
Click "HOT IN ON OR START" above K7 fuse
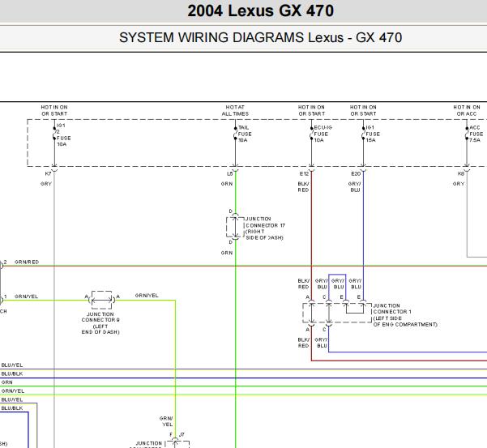[x=54, y=110]
